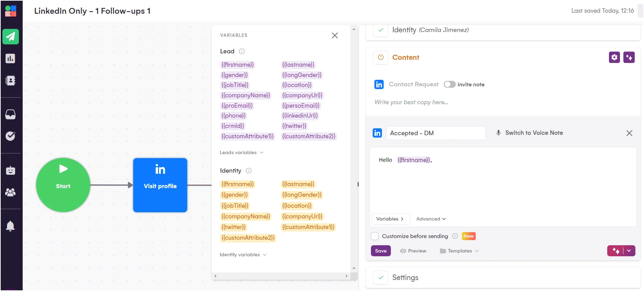Viewport: 644px width, 291px height.
Task: Open Content settings gear icon
Action: point(614,57)
